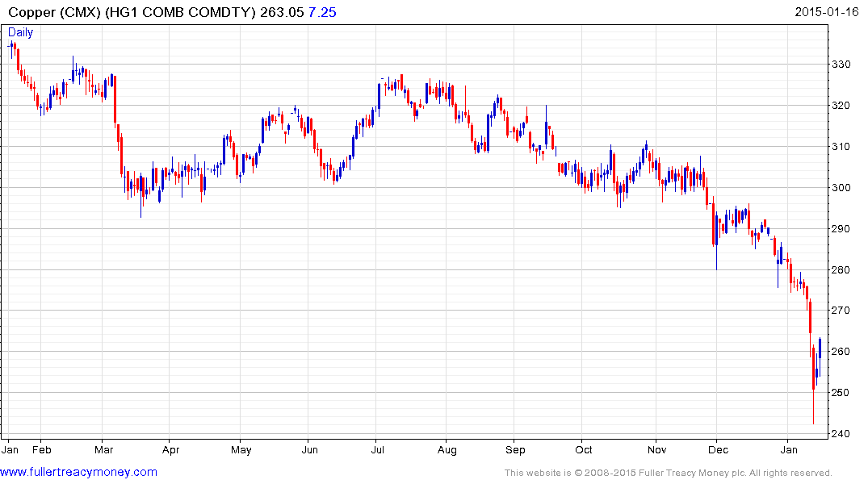Click the 330 price axis label
Viewport: 868px width, 484px height.
[x=841, y=65]
